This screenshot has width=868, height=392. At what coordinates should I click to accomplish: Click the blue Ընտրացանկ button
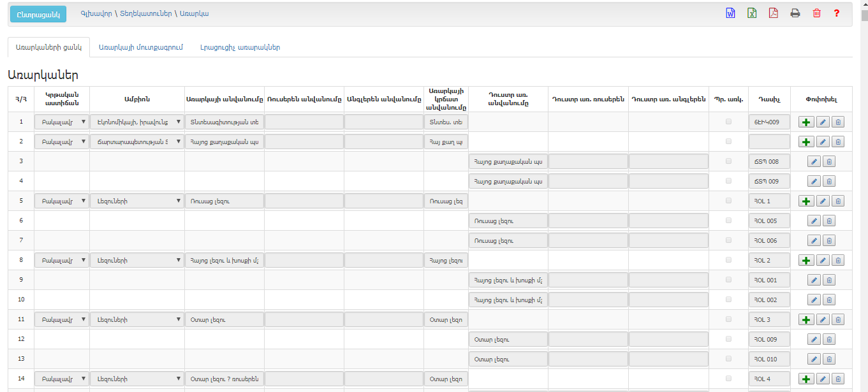(x=38, y=14)
